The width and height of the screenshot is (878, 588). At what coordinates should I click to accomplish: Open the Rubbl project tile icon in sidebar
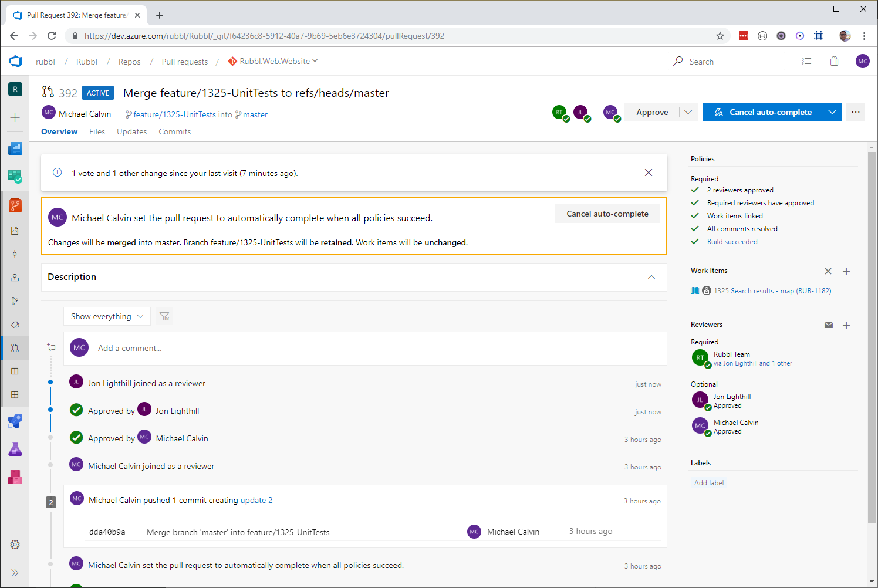tap(15, 89)
